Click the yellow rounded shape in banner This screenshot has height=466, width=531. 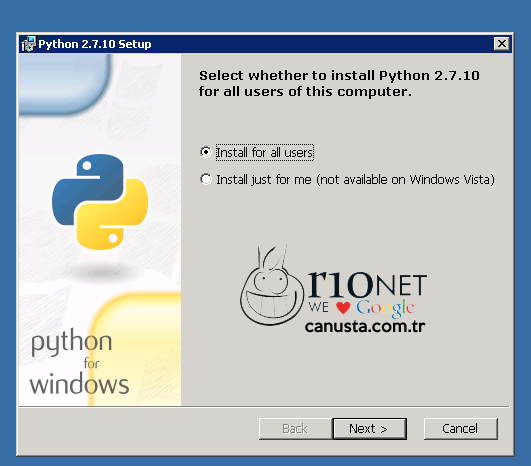[136, 349]
